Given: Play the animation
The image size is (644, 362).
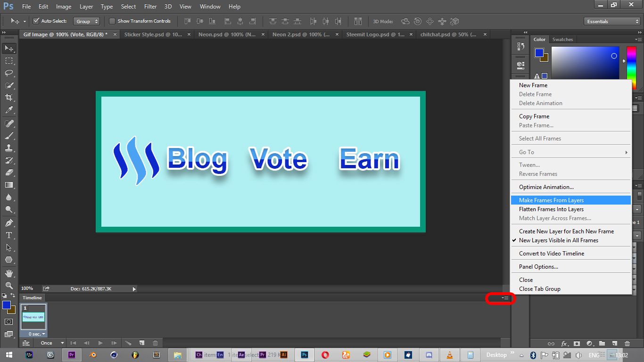Looking at the screenshot, I should point(100,343).
